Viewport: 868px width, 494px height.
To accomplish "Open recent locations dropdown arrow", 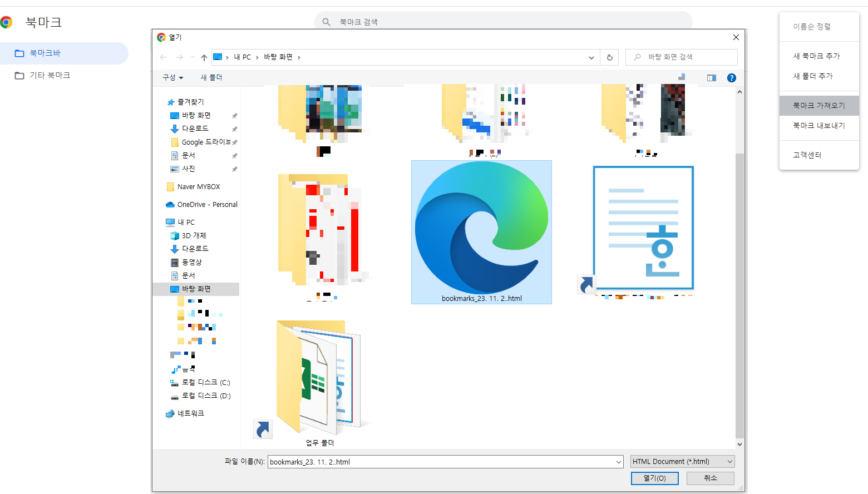I will coord(193,57).
